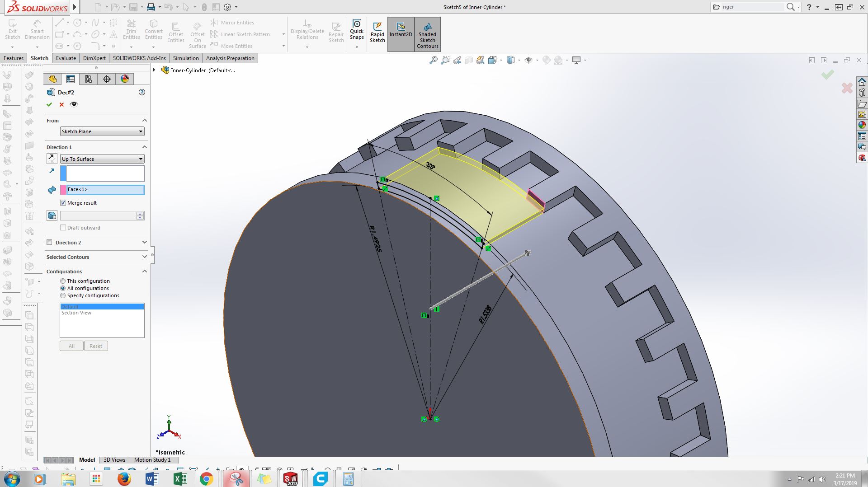This screenshot has height=487, width=868.
Task: Expand Inner-Cylinder tree node
Action: click(x=154, y=70)
